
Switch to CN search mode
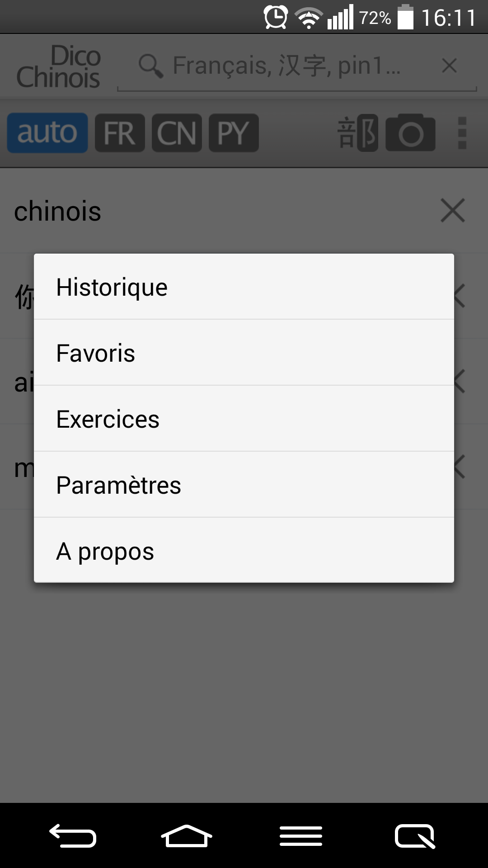coord(177,132)
